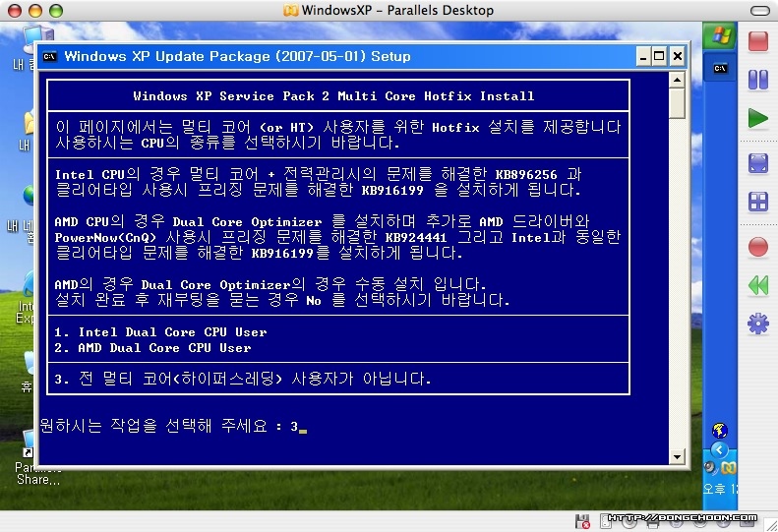Screen dimensions: 778x532
Task: Close the Update Package Setup console window
Action: (678, 56)
